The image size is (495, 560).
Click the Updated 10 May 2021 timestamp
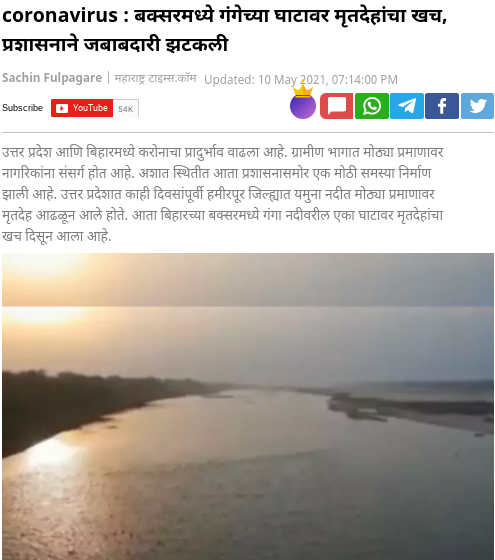301,80
